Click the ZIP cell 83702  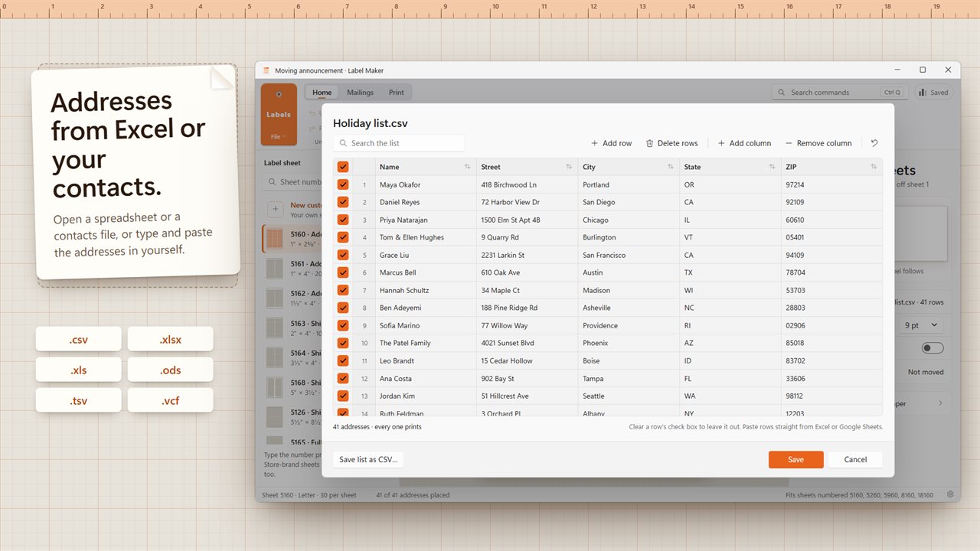click(831, 360)
